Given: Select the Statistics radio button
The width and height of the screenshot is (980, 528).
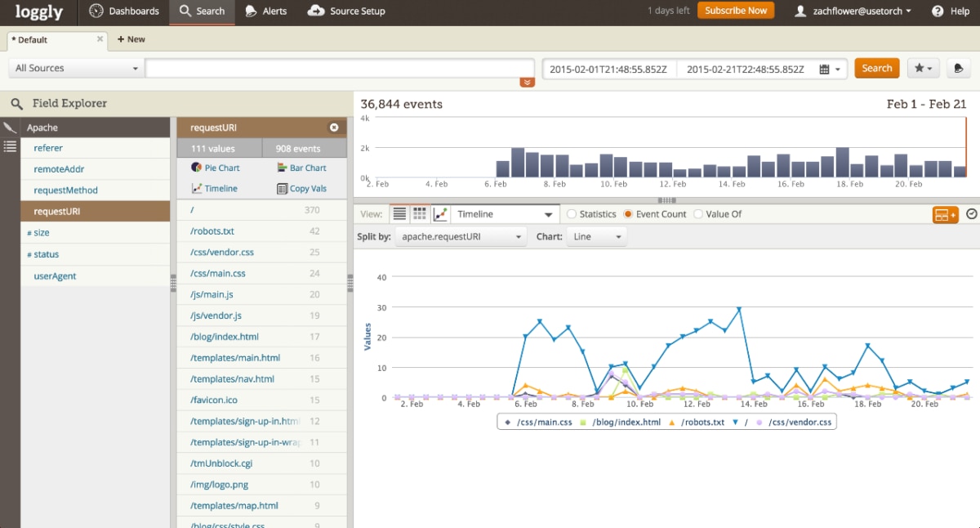Looking at the screenshot, I should click(x=572, y=213).
